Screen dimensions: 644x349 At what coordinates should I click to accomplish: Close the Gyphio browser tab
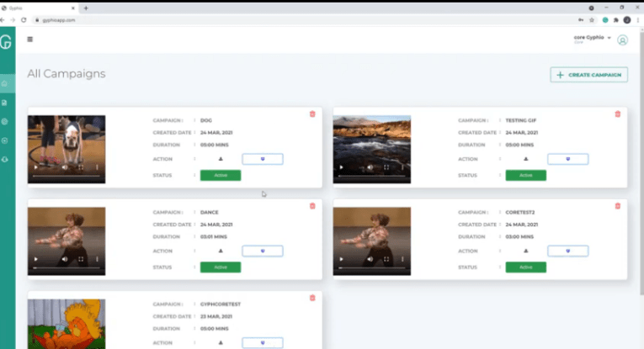coord(73,8)
